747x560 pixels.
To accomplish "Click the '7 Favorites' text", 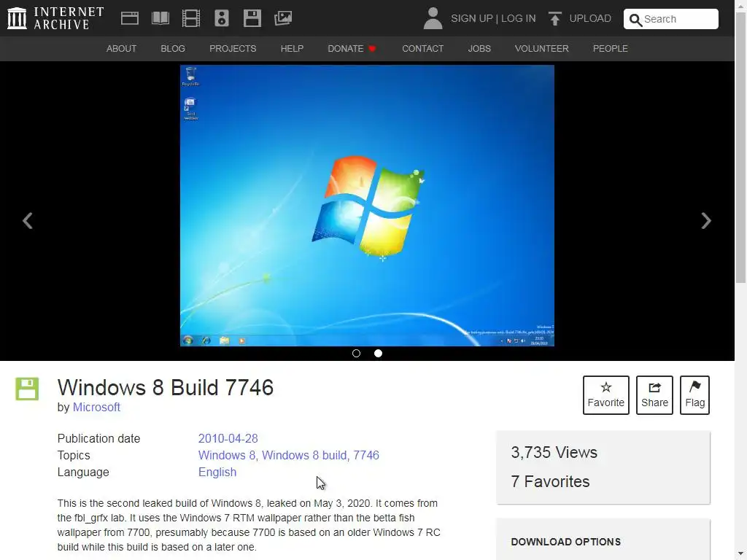I will coord(550,481).
